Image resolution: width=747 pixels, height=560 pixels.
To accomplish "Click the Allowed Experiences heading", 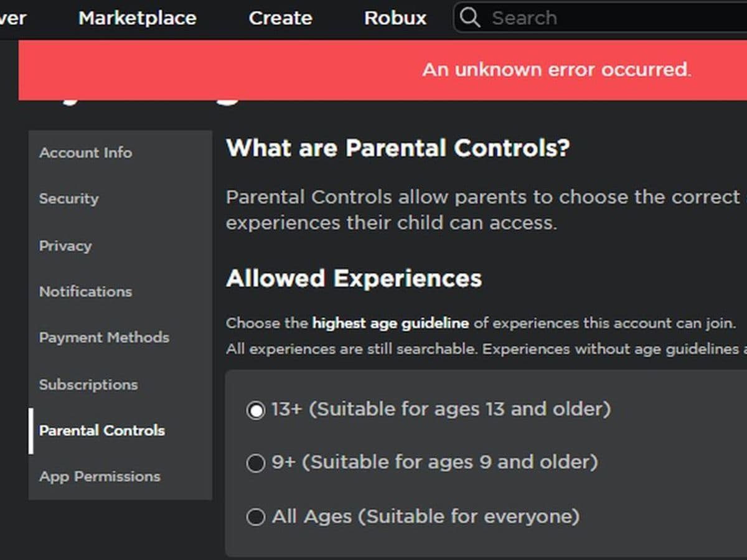I will tap(354, 278).
